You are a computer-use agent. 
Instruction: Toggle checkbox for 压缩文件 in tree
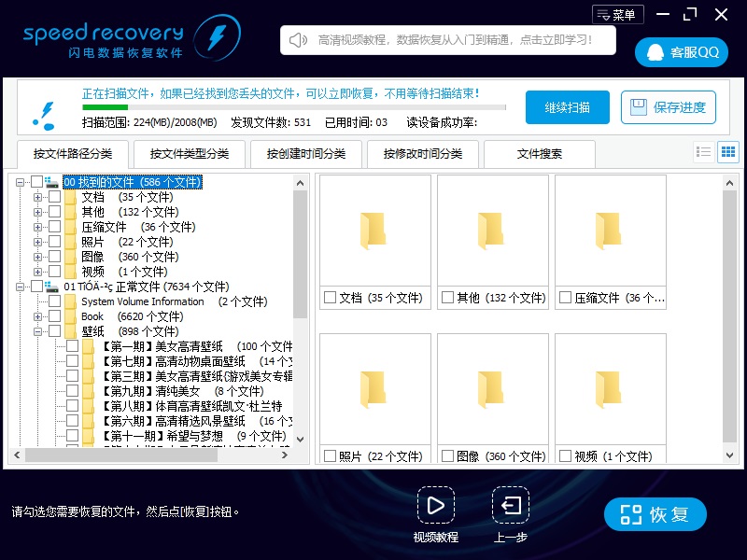(55, 227)
